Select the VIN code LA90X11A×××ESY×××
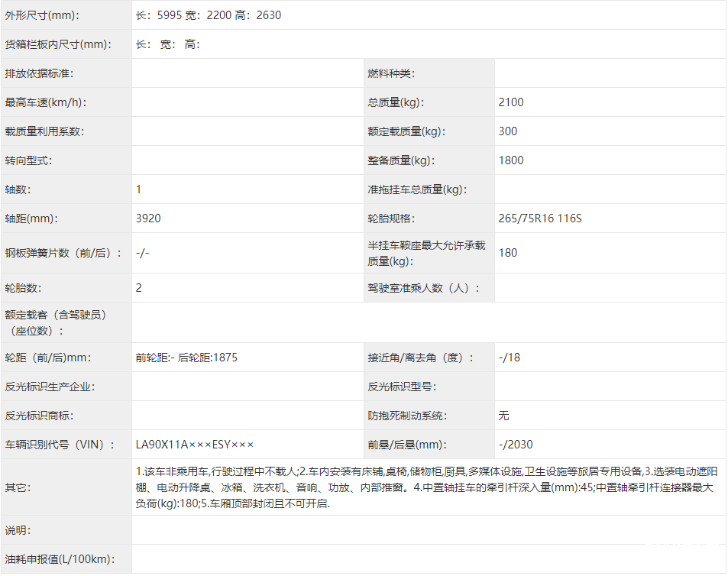This screenshot has width=728, height=576. point(195,445)
